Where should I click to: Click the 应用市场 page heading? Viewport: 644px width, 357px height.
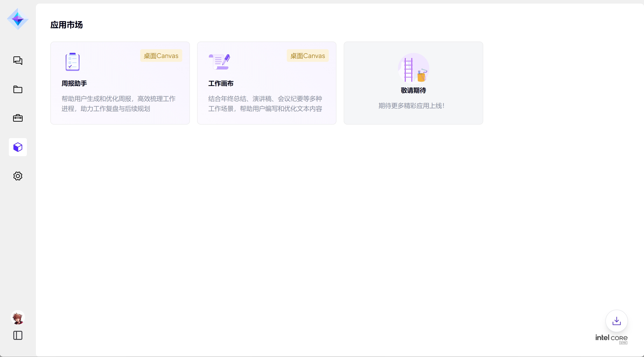[x=66, y=25]
